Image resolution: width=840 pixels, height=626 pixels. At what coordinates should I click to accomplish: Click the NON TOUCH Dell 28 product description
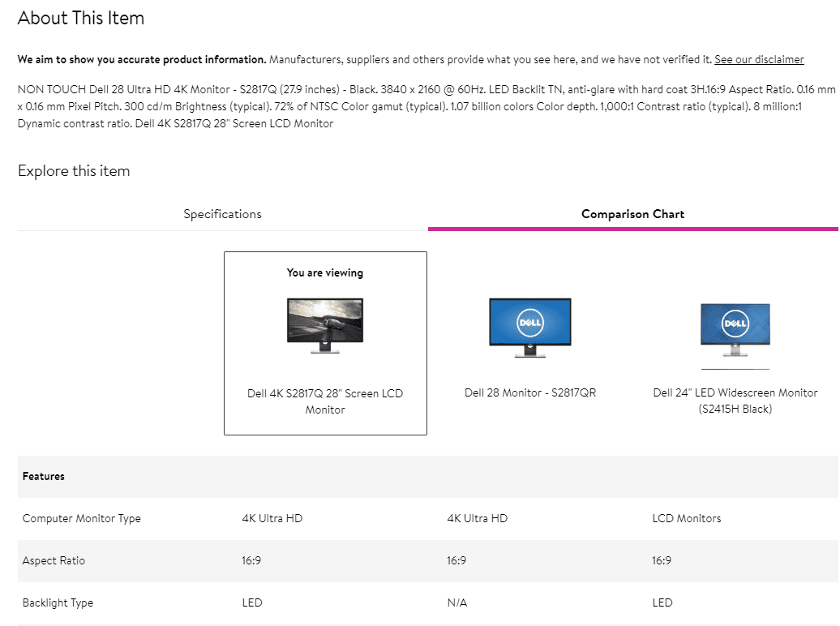click(x=426, y=107)
